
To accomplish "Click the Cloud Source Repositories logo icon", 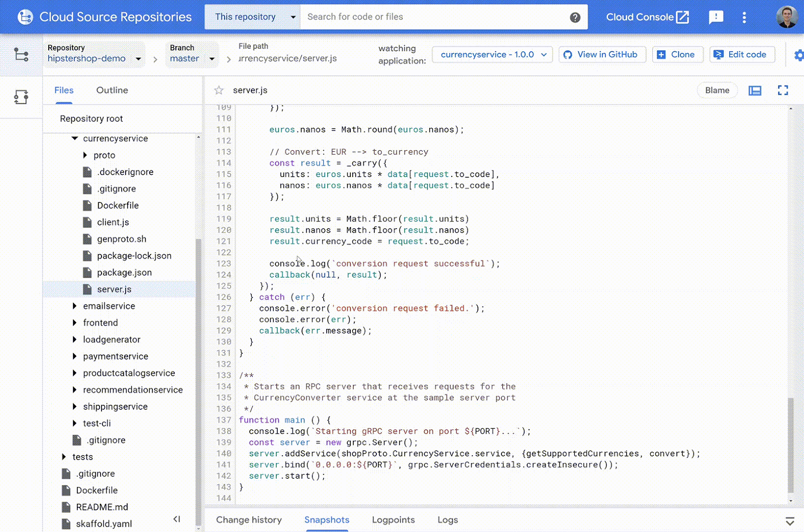I will click(25, 17).
